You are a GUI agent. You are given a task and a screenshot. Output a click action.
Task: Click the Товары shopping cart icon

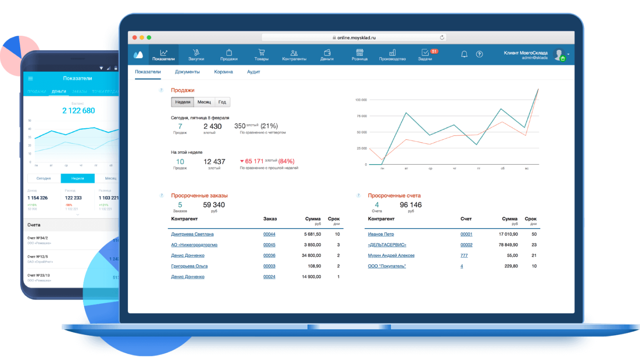click(261, 53)
